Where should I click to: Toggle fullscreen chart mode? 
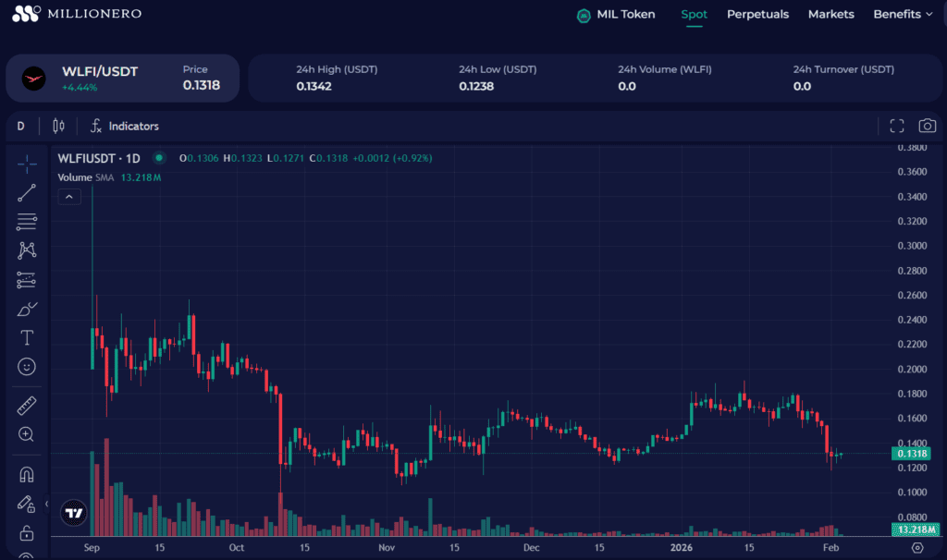(x=896, y=126)
